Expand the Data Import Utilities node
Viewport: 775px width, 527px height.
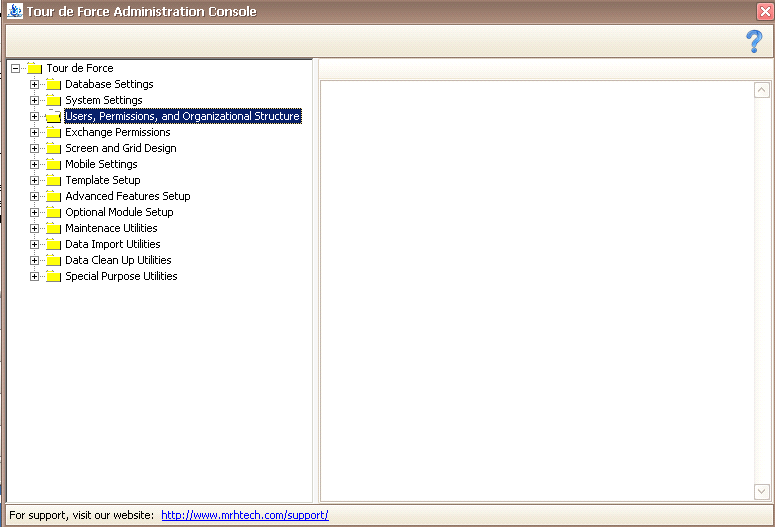[x=34, y=244]
